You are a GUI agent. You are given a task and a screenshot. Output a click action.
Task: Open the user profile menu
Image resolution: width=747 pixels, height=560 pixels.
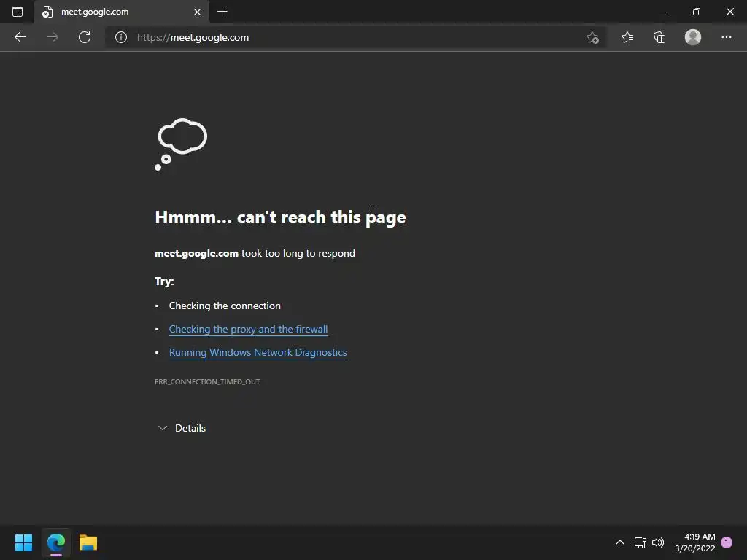coord(693,37)
